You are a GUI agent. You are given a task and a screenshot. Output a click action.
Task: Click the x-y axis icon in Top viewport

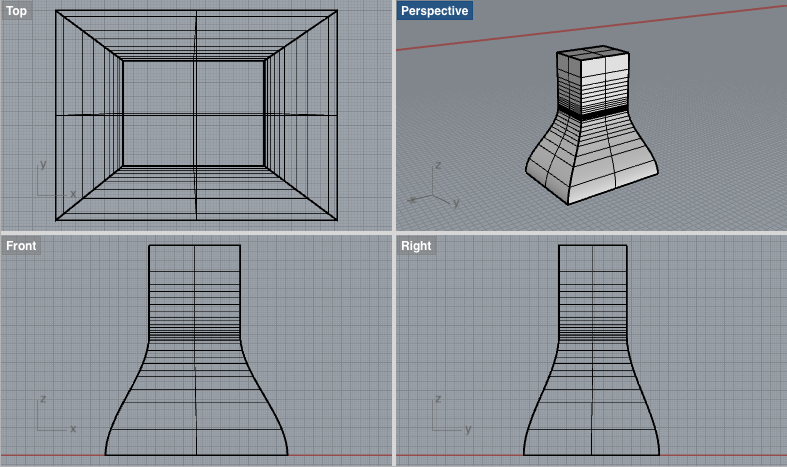click(x=56, y=179)
